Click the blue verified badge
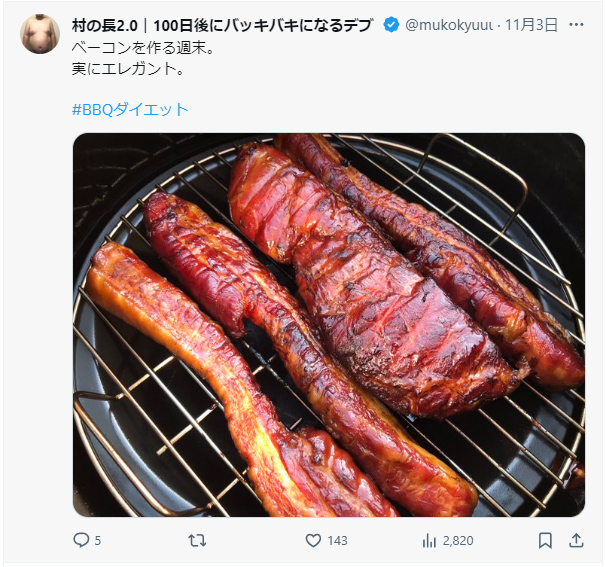Image resolution: width=605 pixels, height=567 pixels. pyautogui.click(x=393, y=25)
